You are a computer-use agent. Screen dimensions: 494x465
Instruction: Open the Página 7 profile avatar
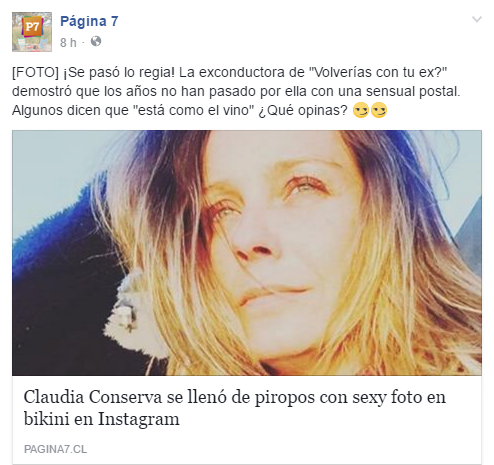point(32,32)
